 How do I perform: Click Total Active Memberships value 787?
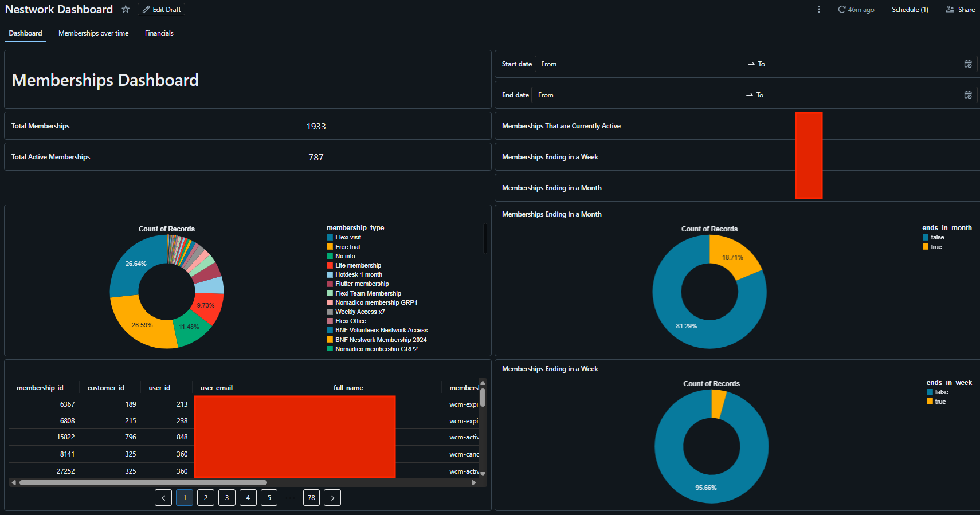(x=316, y=158)
